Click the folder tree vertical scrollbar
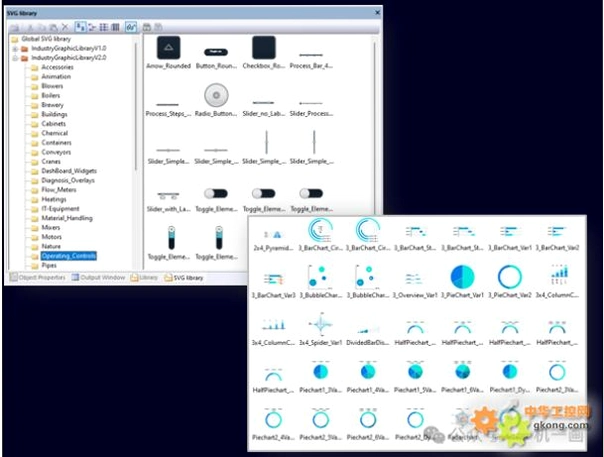The image size is (604, 457). tap(136, 106)
